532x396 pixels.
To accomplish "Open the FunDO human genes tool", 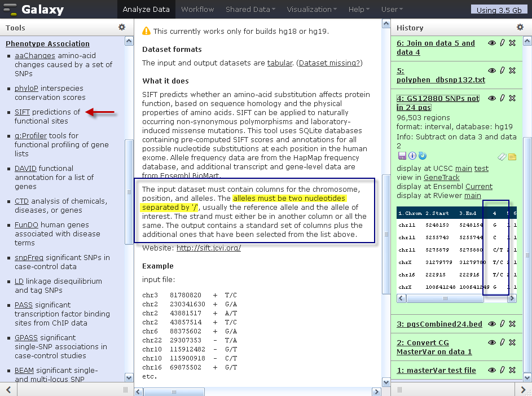I will [x=27, y=225].
